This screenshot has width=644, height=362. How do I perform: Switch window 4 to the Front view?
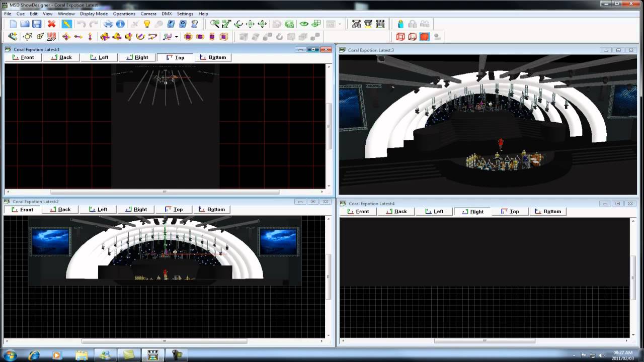click(358, 211)
